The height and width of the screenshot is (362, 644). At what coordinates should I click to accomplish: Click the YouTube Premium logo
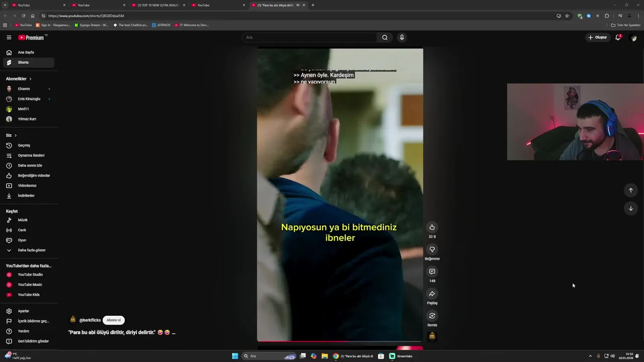click(x=32, y=37)
